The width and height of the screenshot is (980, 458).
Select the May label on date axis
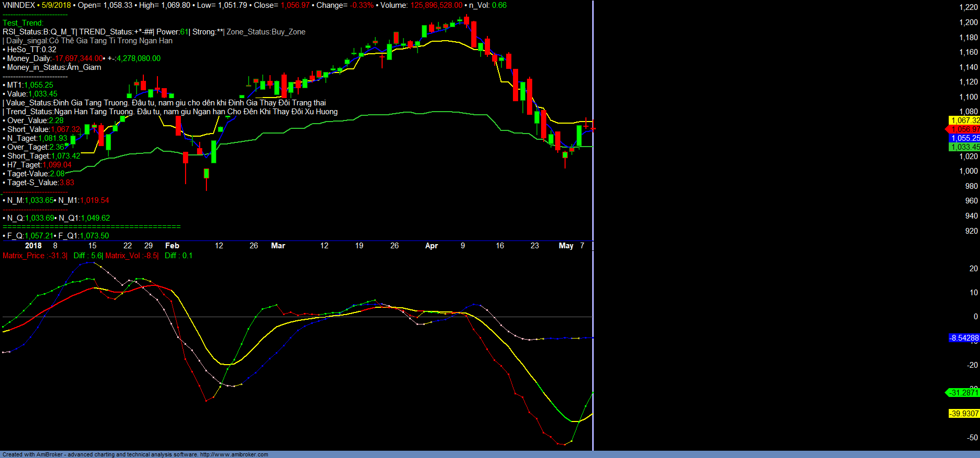point(566,246)
